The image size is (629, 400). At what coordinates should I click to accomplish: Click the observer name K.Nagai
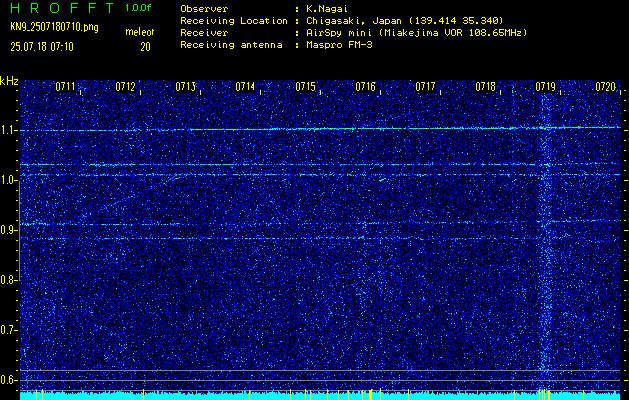327,9
